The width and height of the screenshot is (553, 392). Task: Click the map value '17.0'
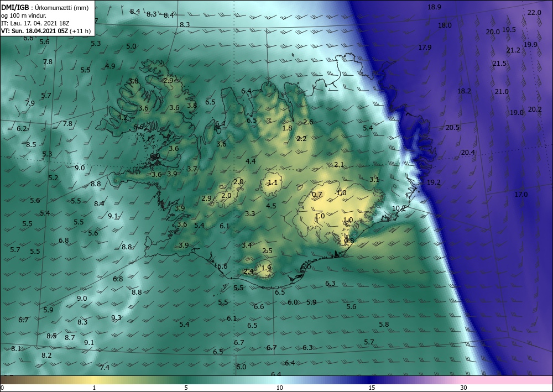tap(521, 195)
